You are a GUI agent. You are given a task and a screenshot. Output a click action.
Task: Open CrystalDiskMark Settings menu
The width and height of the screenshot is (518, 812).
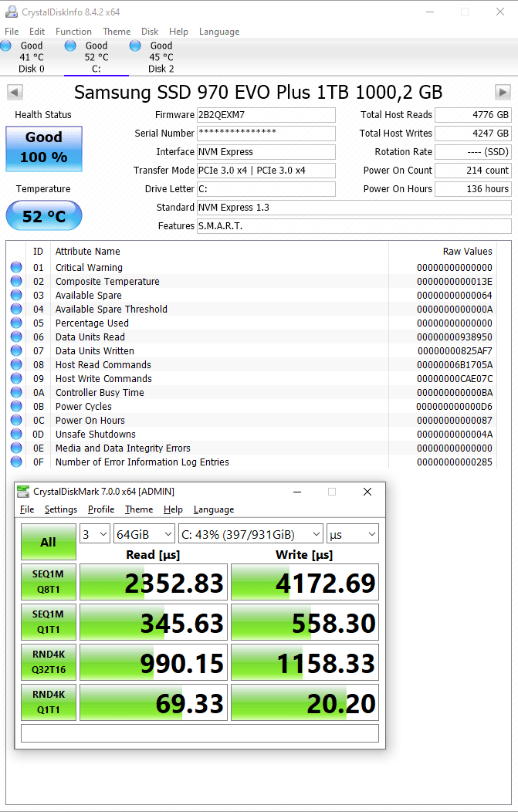[61, 509]
